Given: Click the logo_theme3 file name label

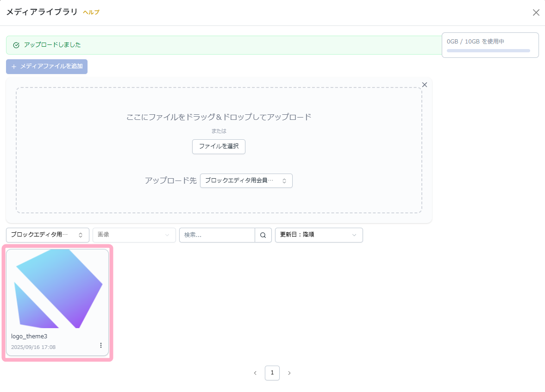Looking at the screenshot, I should coord(29,336).
